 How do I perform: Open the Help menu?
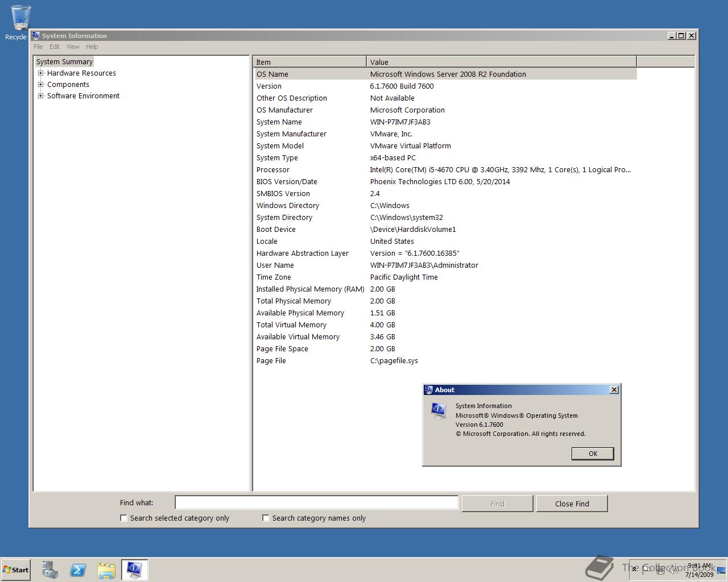click(92, 47)
